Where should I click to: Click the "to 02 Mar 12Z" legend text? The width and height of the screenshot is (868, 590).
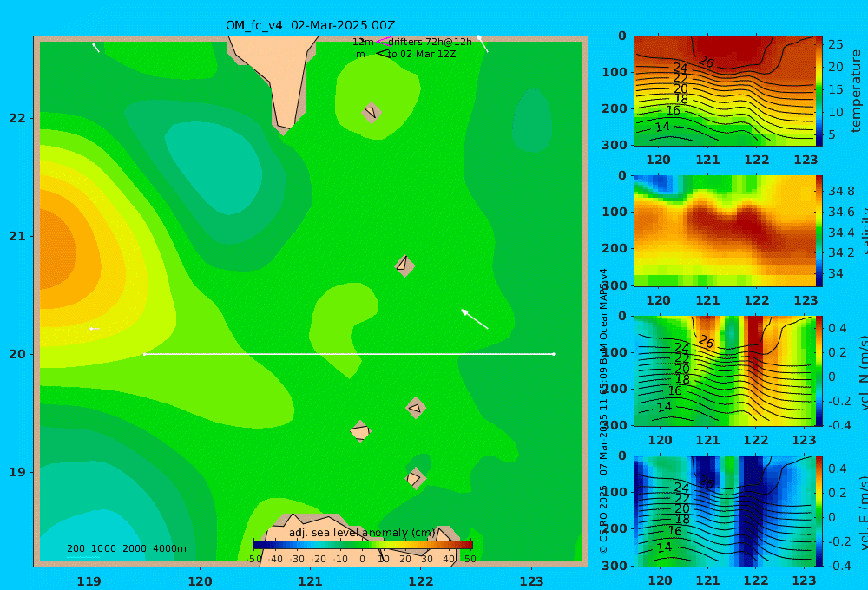pos(422,54)
